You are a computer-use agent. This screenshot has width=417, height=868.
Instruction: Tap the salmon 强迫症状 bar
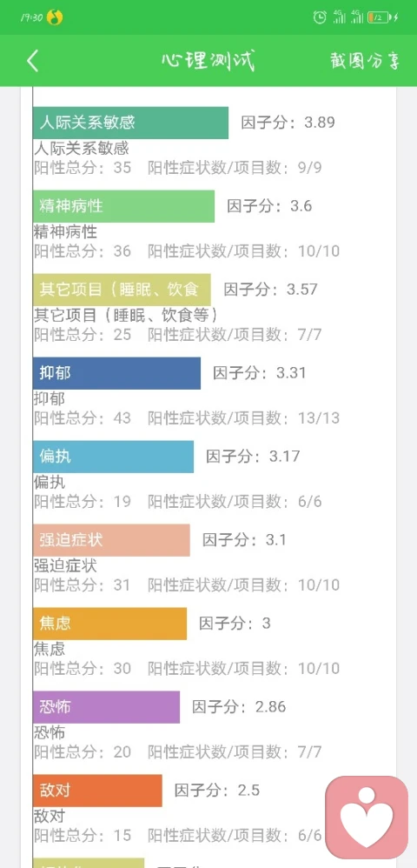pyautogui.click(x=111, y=540)
